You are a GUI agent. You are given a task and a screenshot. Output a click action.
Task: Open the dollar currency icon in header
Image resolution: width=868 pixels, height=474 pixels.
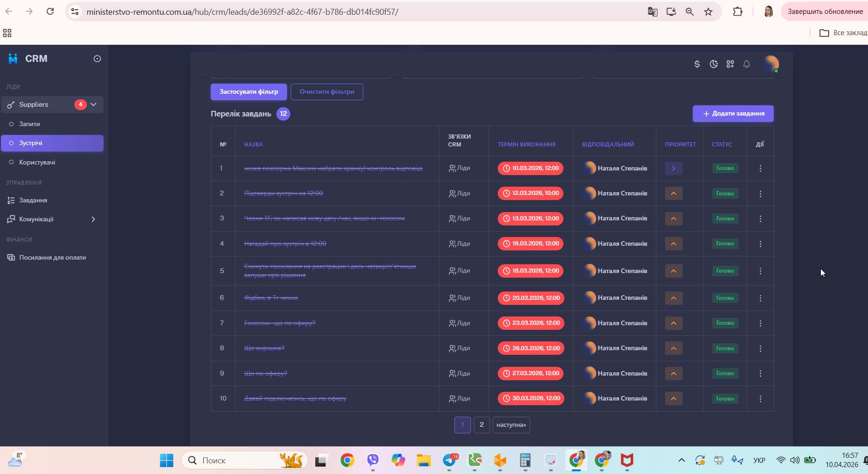pyautogui.click(x=697, y=64)
